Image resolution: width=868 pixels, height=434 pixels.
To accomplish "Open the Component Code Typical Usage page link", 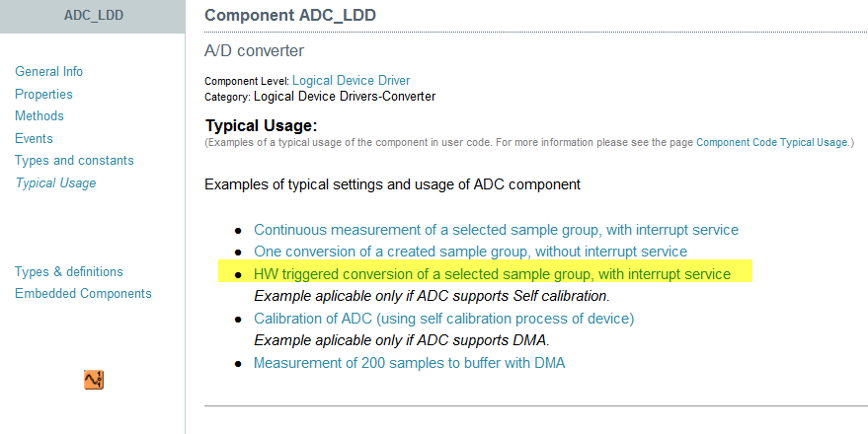I will [x=772, y=143].
